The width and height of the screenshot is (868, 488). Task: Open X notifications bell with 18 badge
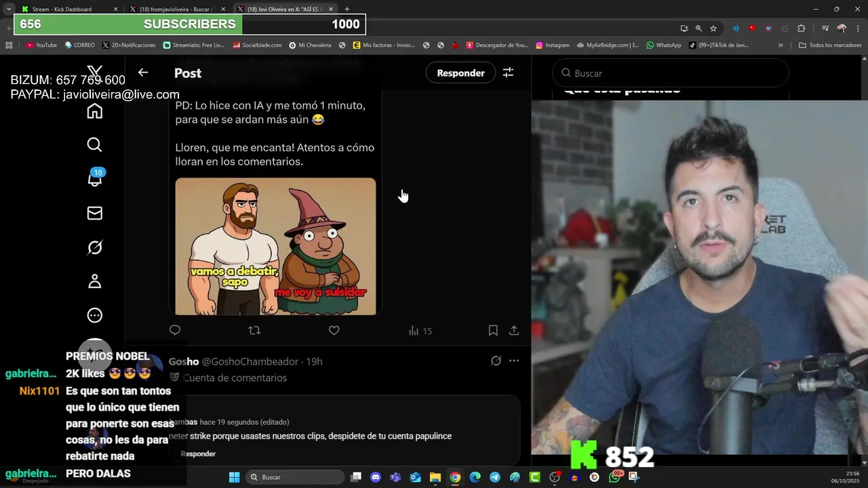click(x=95, y=178)
